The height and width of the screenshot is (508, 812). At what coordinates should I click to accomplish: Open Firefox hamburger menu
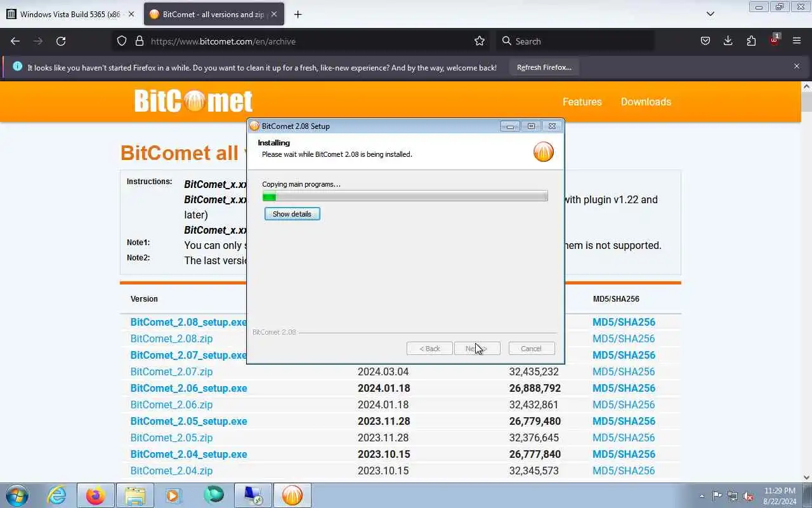(797, 41)
